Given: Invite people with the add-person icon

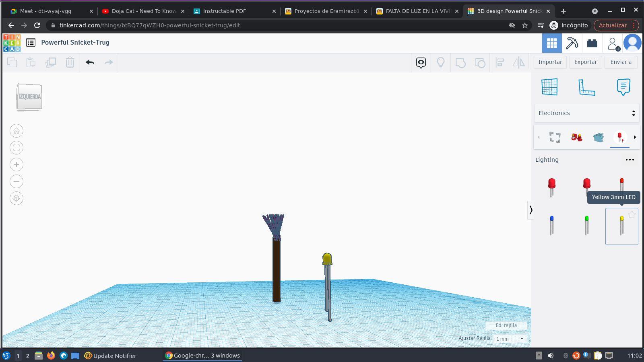Looking at the screenshot, I should [x=613, y=43].
